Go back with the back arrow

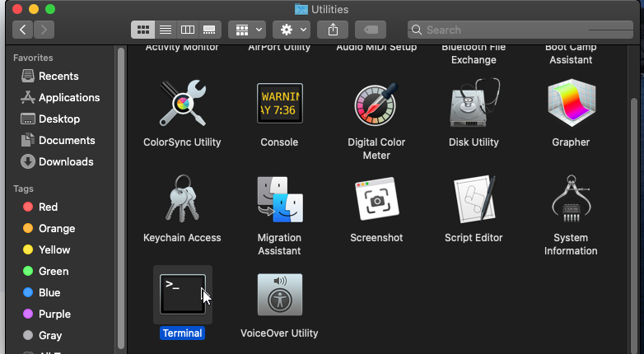[22, 30]
